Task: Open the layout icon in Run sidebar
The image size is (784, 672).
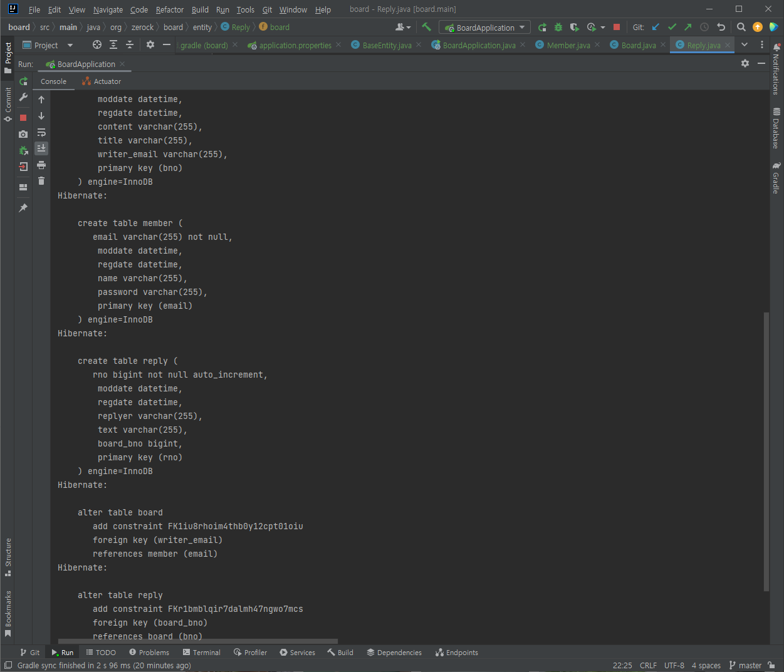Action: click(x=23, y=187)
